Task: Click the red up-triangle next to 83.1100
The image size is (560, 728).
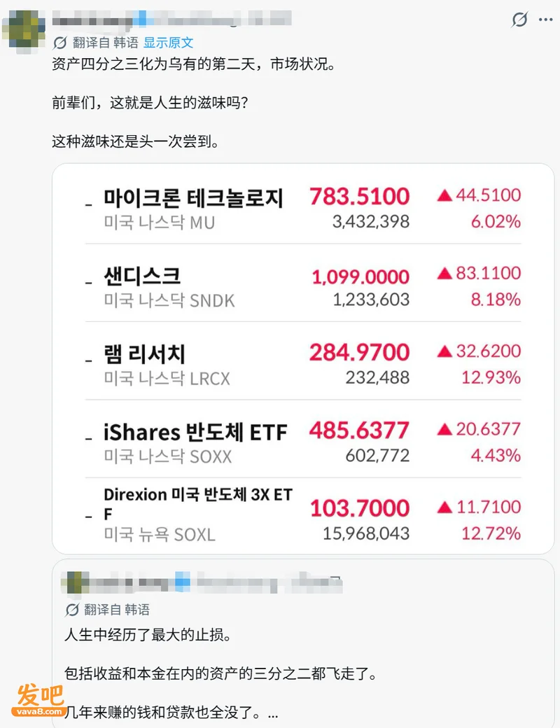Action: click(x=444, y=274)
